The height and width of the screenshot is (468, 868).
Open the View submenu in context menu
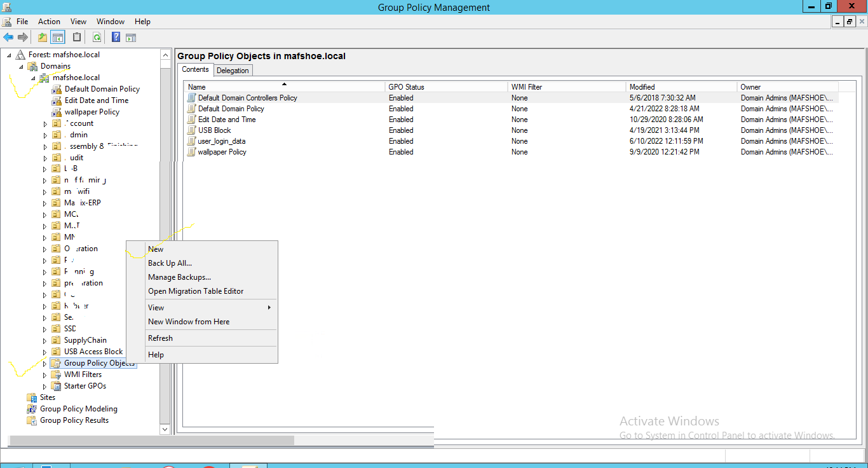(x=202, y=308)
